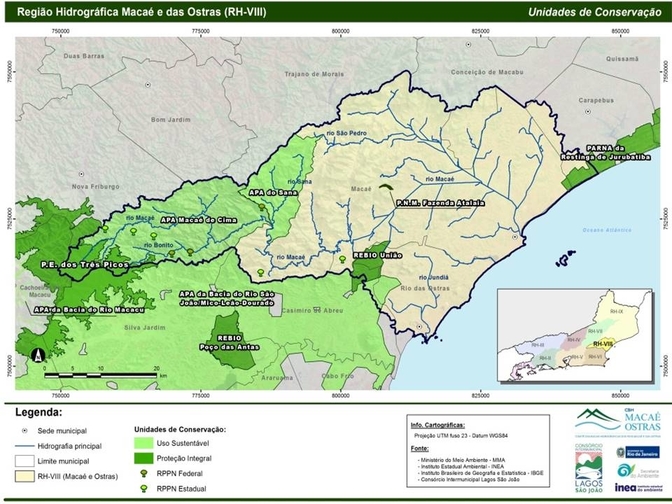Click the RPPN Federal legend icon

point(147,463)
